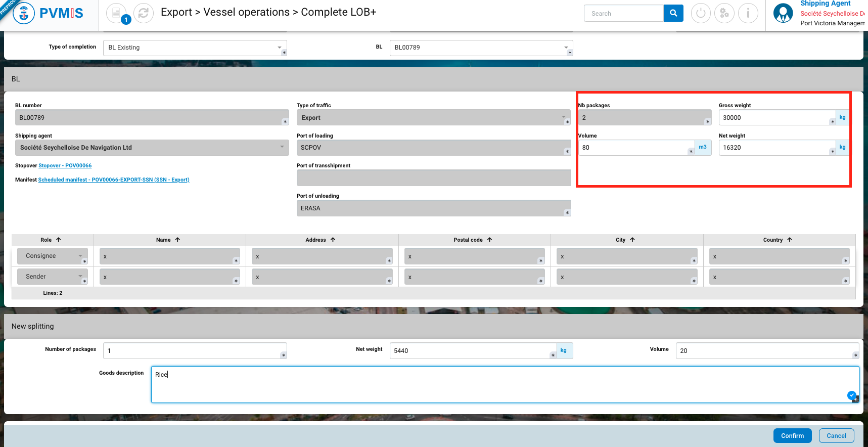Click the magnifier search button
868x447 pixels.
[673, 13]
